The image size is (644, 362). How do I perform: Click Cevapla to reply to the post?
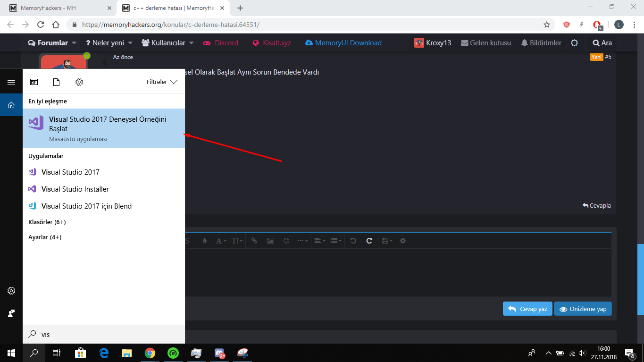click(x=597, y=206)
